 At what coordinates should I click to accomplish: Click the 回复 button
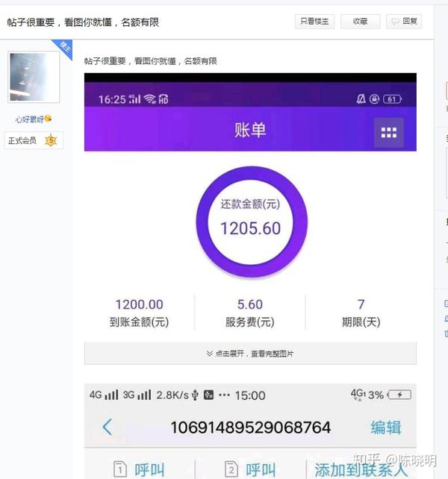404,22
